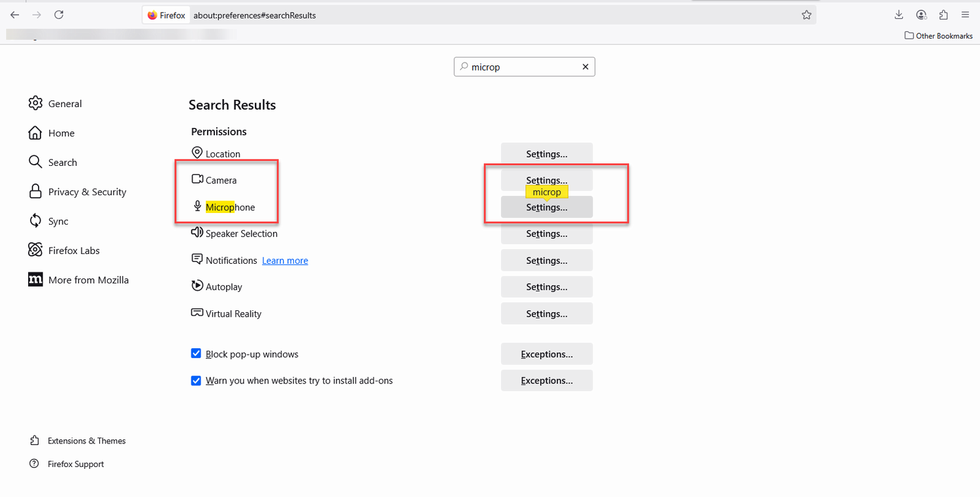
Task: Open the Other Bookmarks folder
Action: click(938, 35)
